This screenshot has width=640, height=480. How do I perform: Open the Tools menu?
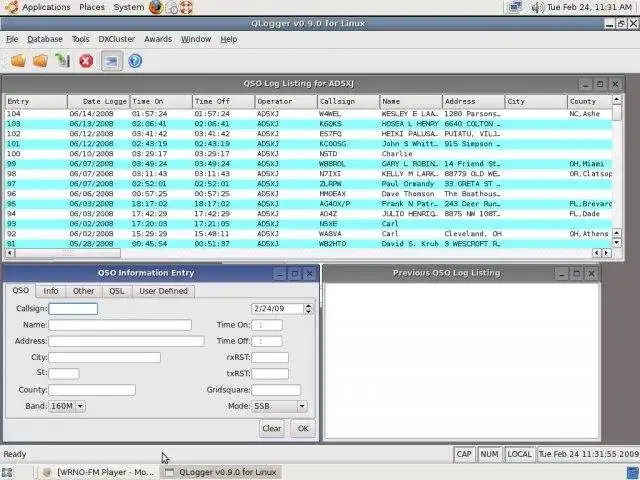(80, 39)
